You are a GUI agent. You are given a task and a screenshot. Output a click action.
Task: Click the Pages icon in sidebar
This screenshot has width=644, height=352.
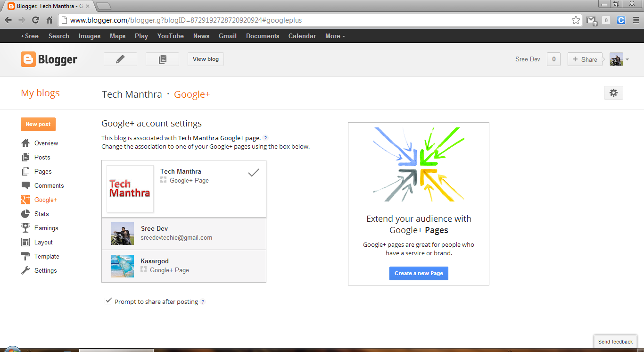tap(25, 171)
